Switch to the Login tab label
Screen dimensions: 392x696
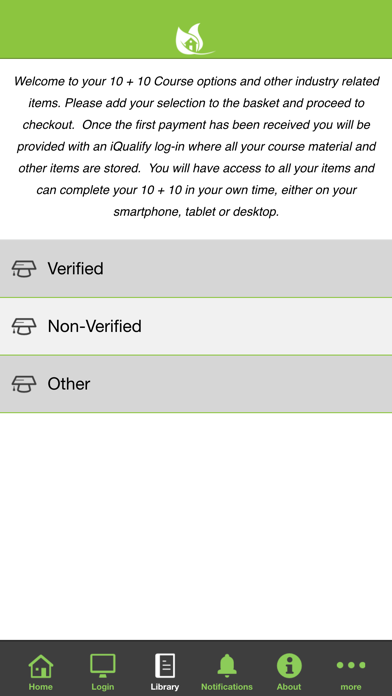click(103, 687)
